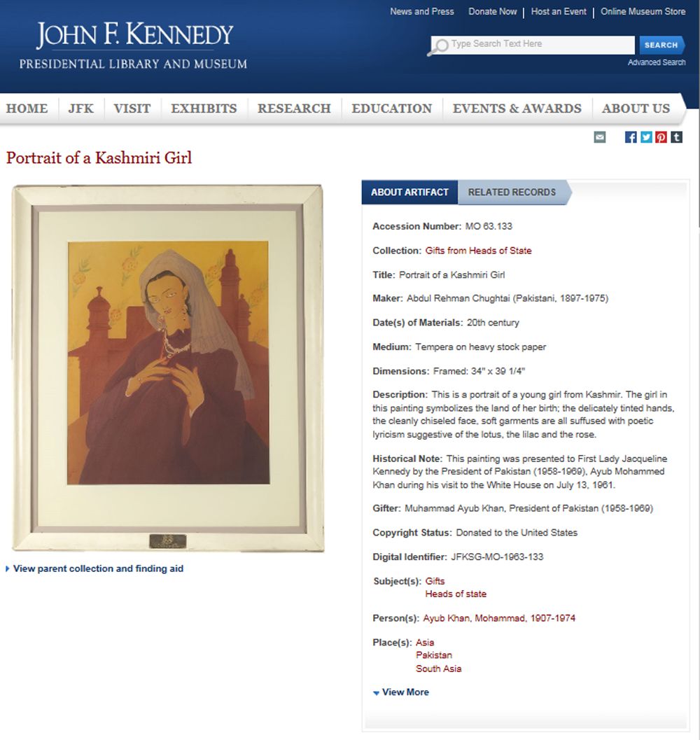Viewport: 700px width, 740px height.
Task: Enlarge the Kashmiri Girl painting thumbnail
Action: pyautogui.click(x=168, y=368)
